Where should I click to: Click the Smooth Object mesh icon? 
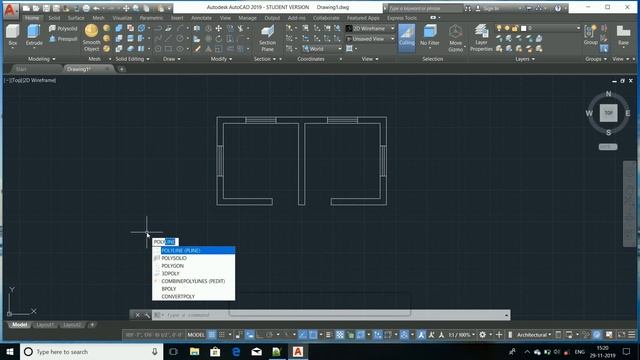tap(91, 31)
